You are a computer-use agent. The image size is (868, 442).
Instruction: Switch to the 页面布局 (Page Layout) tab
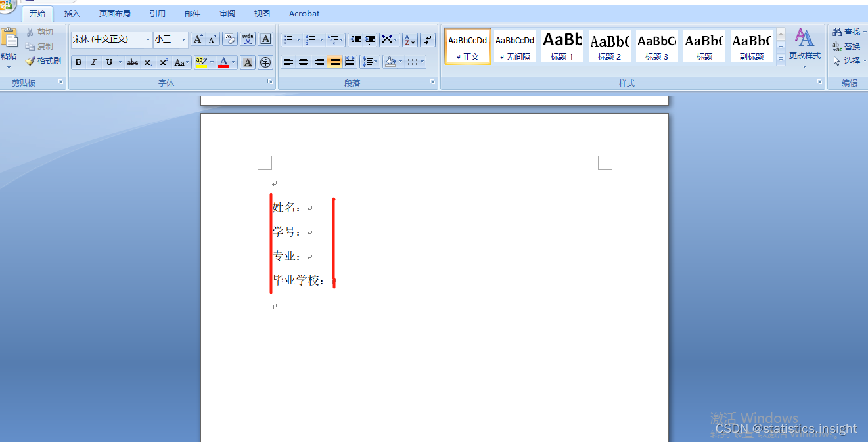pyautogui.click(x=115, y=14)
